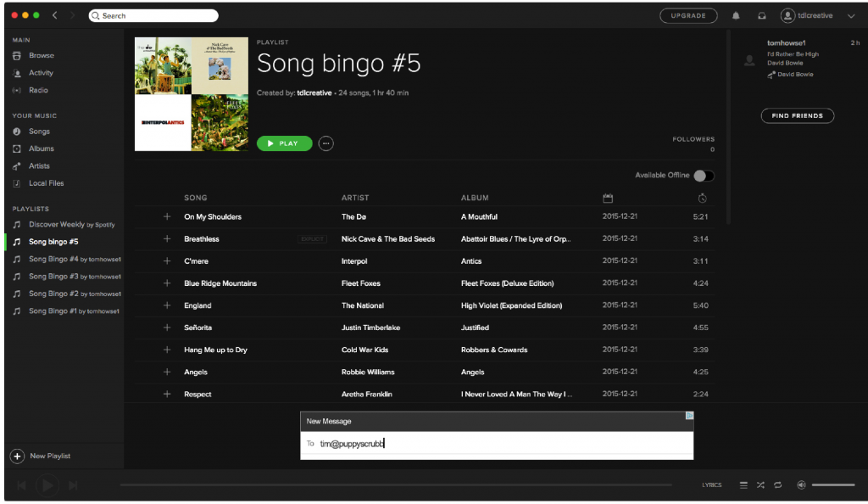Go forward with the right chevron arrow
Viewport: 868px width, 504px height.
coord(72,15)
